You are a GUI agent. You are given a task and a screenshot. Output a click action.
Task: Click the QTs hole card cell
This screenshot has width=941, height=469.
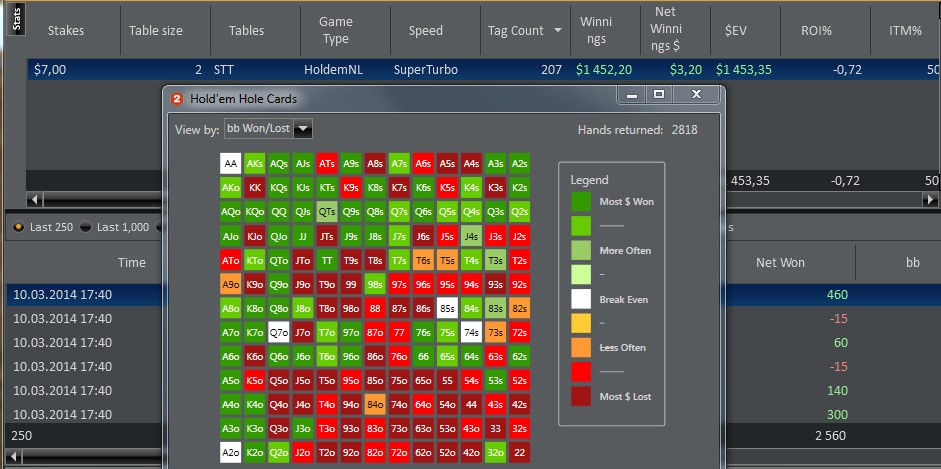click(327, 212)
